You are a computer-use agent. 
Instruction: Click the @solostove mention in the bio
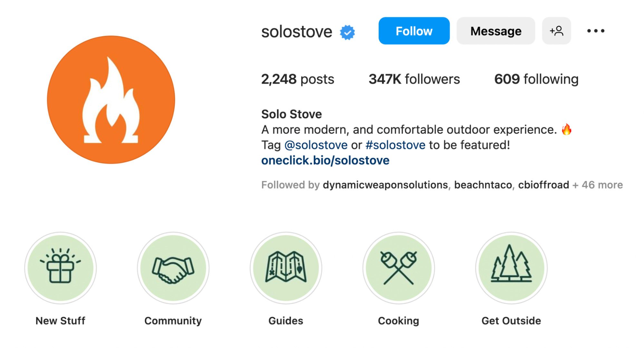[x=316, y=145]
